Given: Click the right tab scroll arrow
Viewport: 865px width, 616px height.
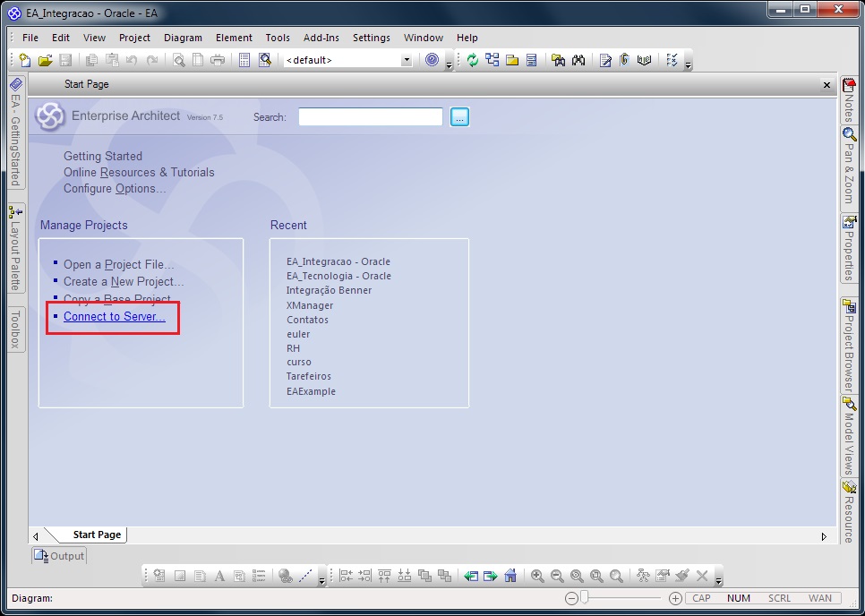Looking at the screenshot, I should (824, 536).
